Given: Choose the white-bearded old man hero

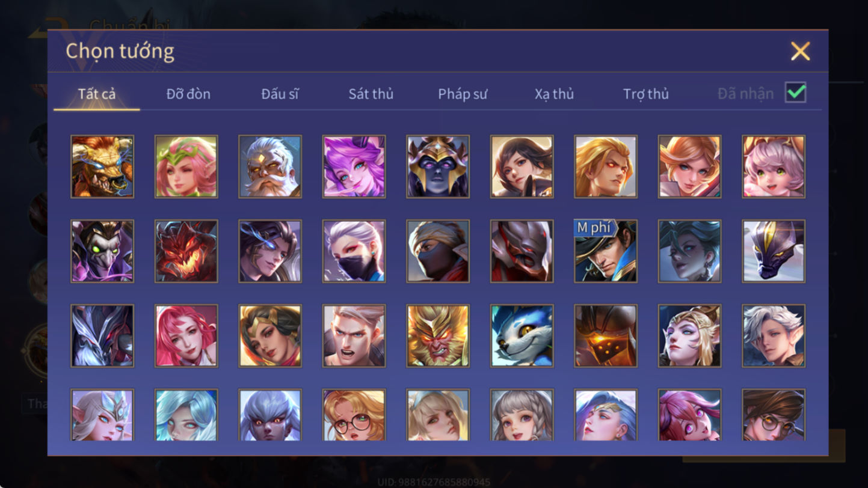Looking at the screenshot, I should click(270, 166).
